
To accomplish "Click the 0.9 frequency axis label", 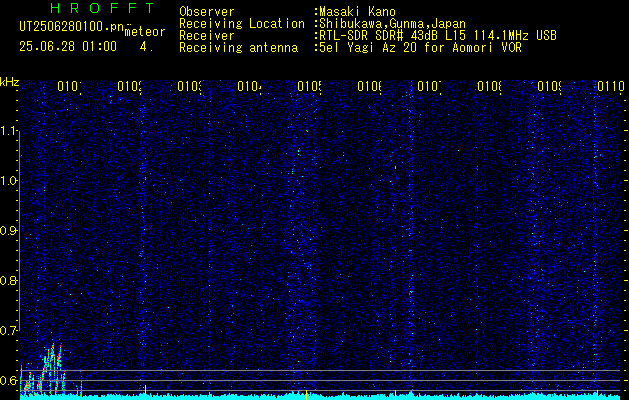I will pos(9,231).
